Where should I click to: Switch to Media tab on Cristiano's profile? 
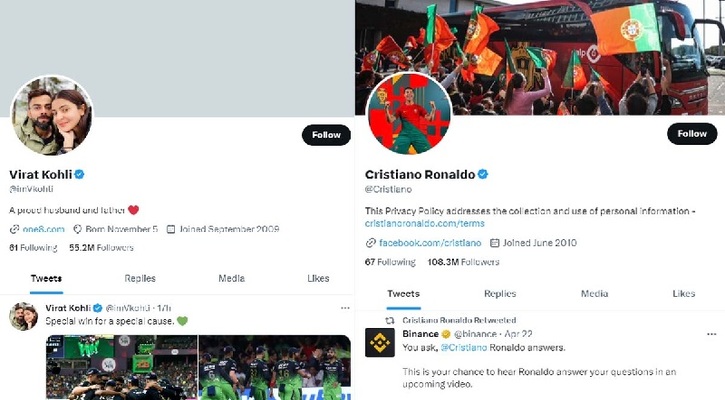click(594, 294)
